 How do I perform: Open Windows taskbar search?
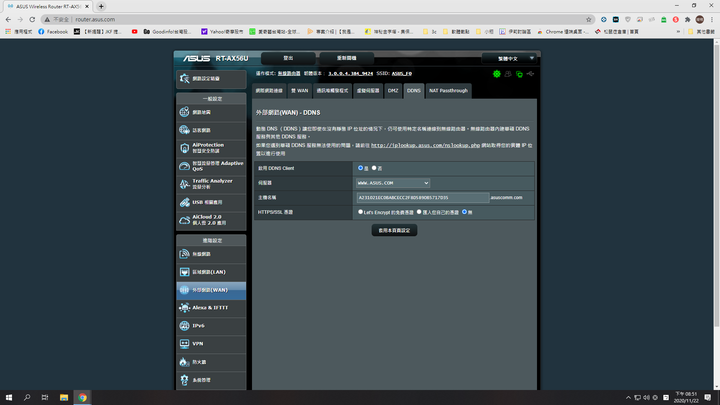[27, 398]
